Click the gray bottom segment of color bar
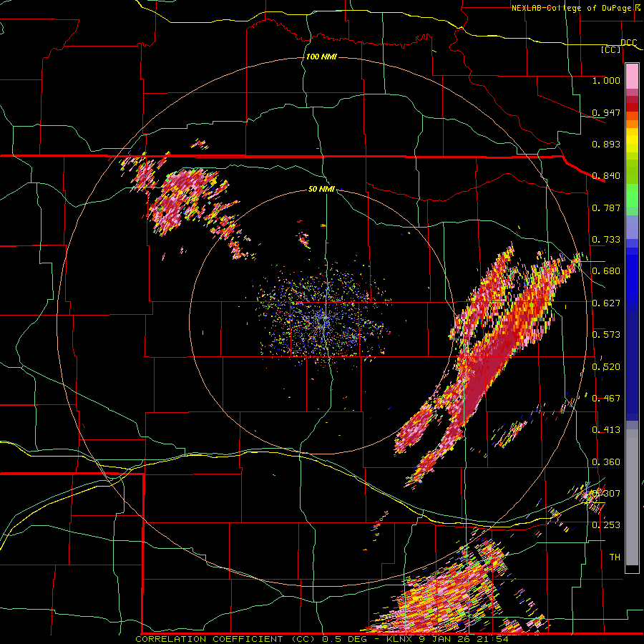This screenshot has width=644, height=644. pos(632,497)
